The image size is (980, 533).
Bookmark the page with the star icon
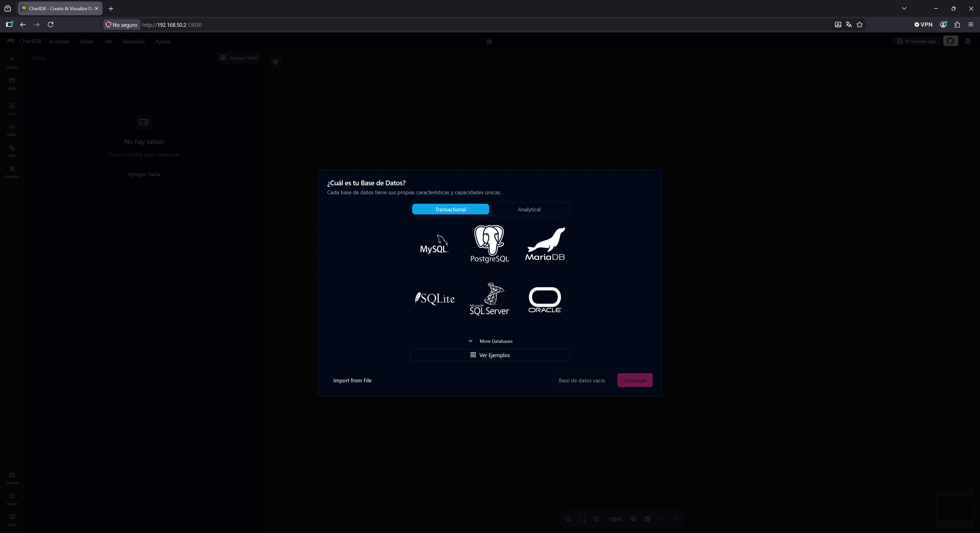859,24
